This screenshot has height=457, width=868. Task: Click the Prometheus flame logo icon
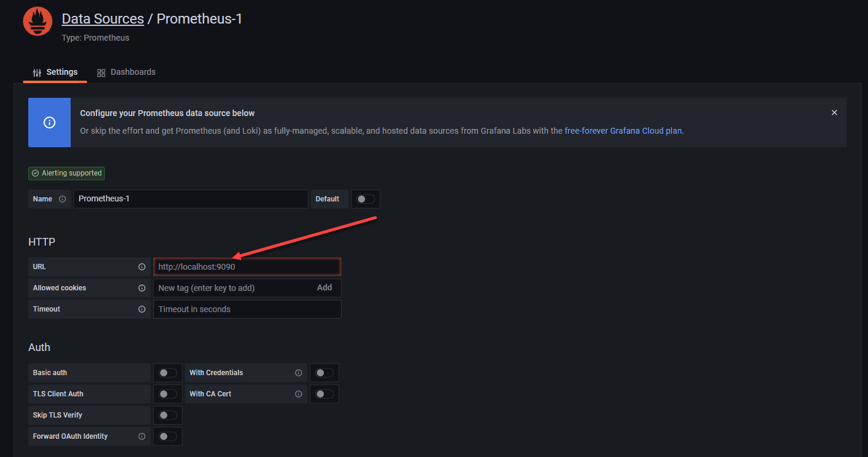click(x=38, y=21)
